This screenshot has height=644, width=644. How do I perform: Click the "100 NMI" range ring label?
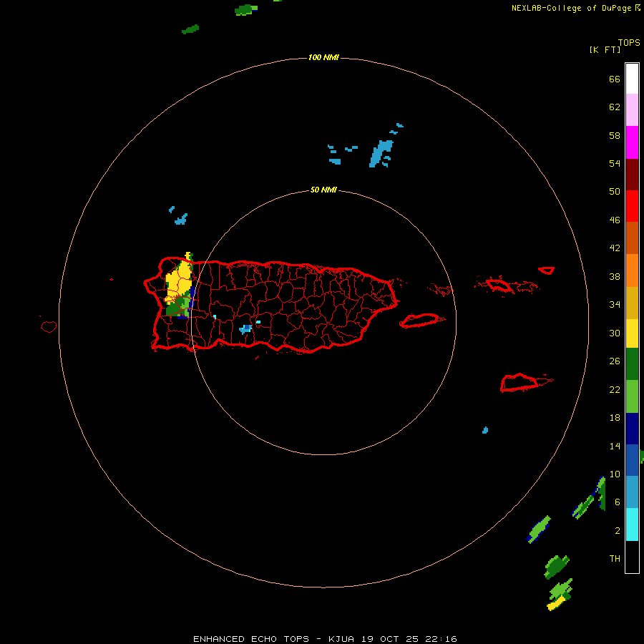tap(323, 57)
